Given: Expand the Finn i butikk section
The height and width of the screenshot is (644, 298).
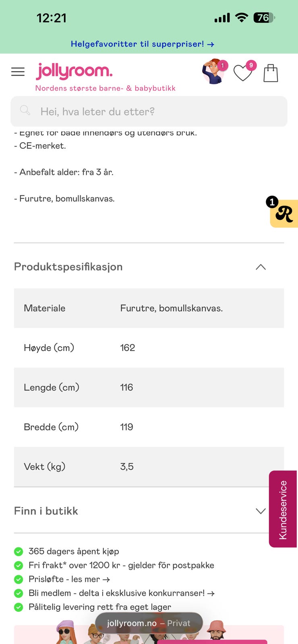Looking at the screenshot, I should [261, 511].
